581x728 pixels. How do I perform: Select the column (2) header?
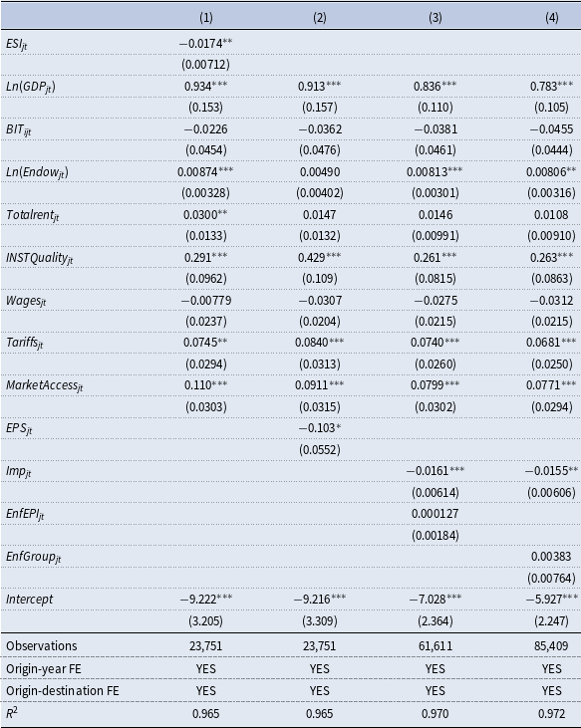(x=320, y=18)
